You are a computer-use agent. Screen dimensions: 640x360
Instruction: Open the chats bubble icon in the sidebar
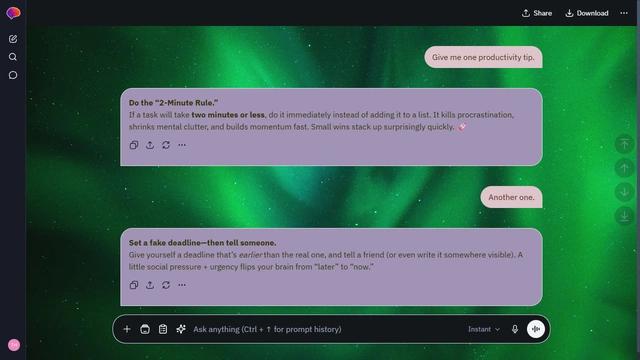13,75
